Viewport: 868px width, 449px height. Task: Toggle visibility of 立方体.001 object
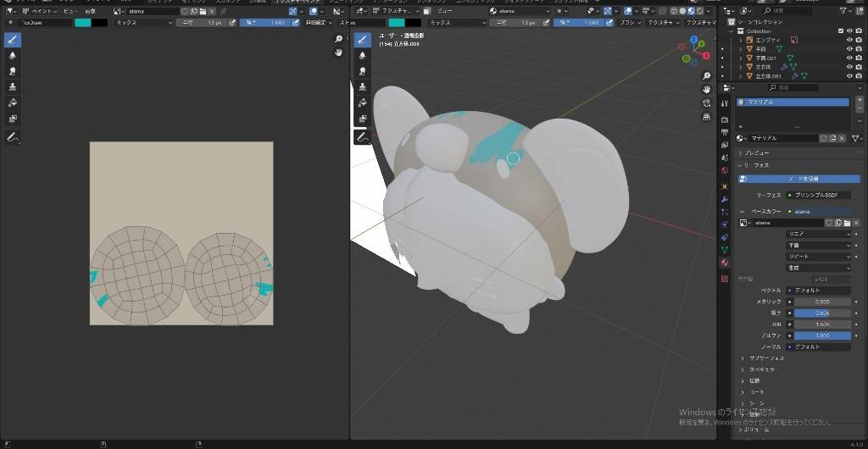pyautogui.click(x=849, y=76)
